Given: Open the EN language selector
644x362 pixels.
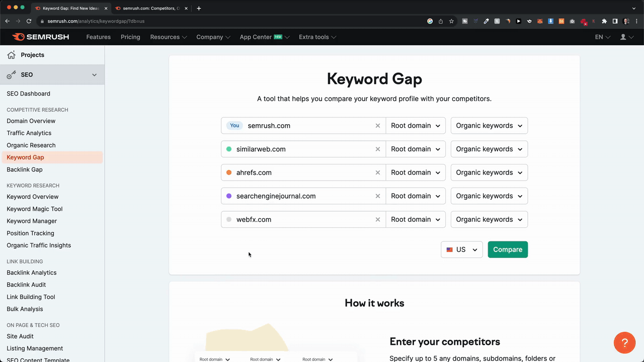Looking at the screenshot, I should 603,37.
